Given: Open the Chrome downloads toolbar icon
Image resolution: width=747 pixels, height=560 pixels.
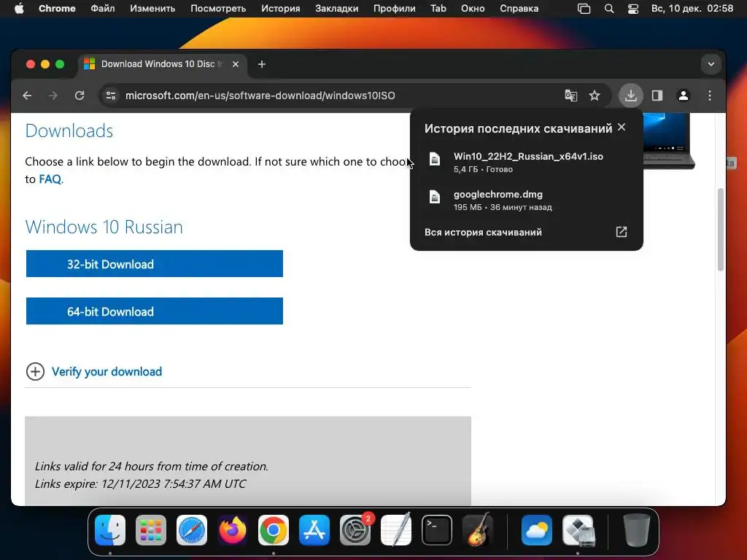Looking at the screenshot, I should click(631, 96).
